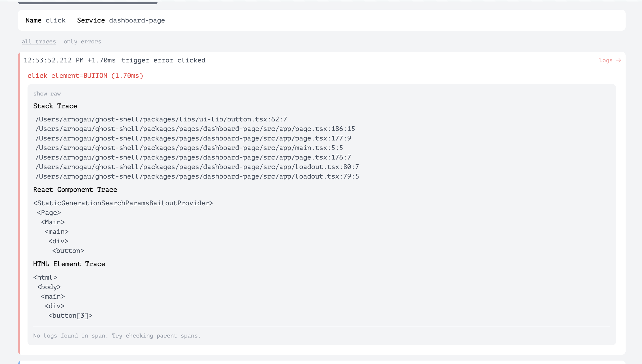Select the button[3] HTML element
The image size is (642, 364).
[70, 316]
